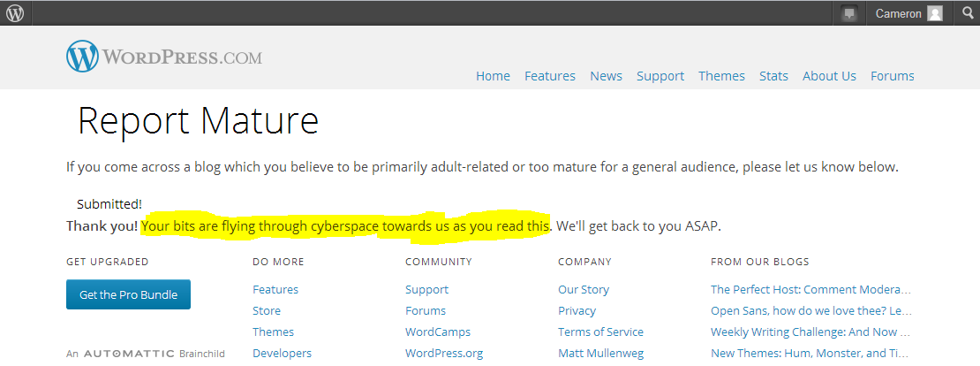
Task: Open the notifications icon in admin bar
Action: pyautogui.click(x=849, y=13)
